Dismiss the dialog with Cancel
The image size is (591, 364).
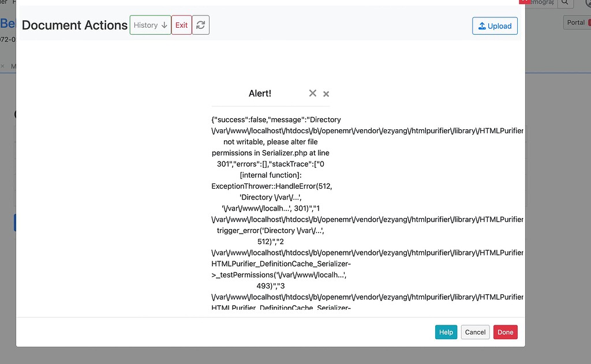click(475, 332)
